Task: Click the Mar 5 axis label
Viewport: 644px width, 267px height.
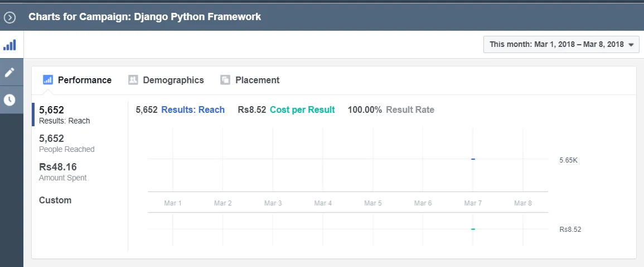Action: (x=373, y=203)
